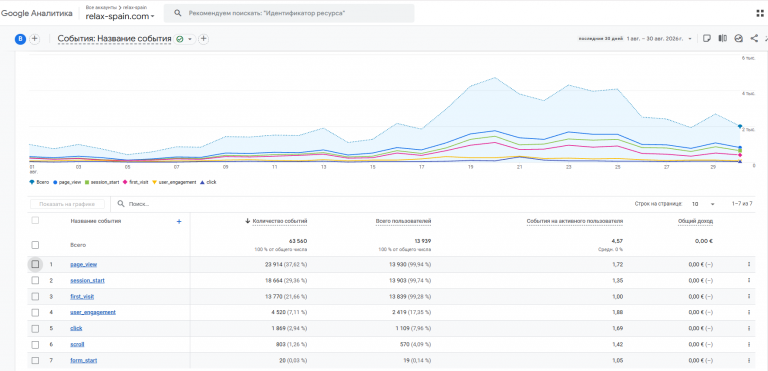This screenshot has width=768, height=371.
Task: Open more options for click row
Action: tap(749, 328)
